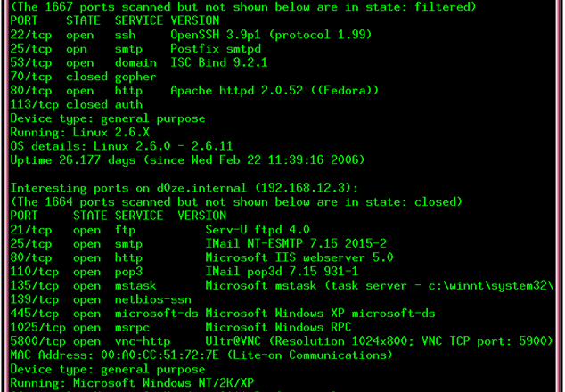Image resolution: width=565 pixels, height=392 pixels.
Task: Click the Ultr@VNC version text
Action: (379, 341)
